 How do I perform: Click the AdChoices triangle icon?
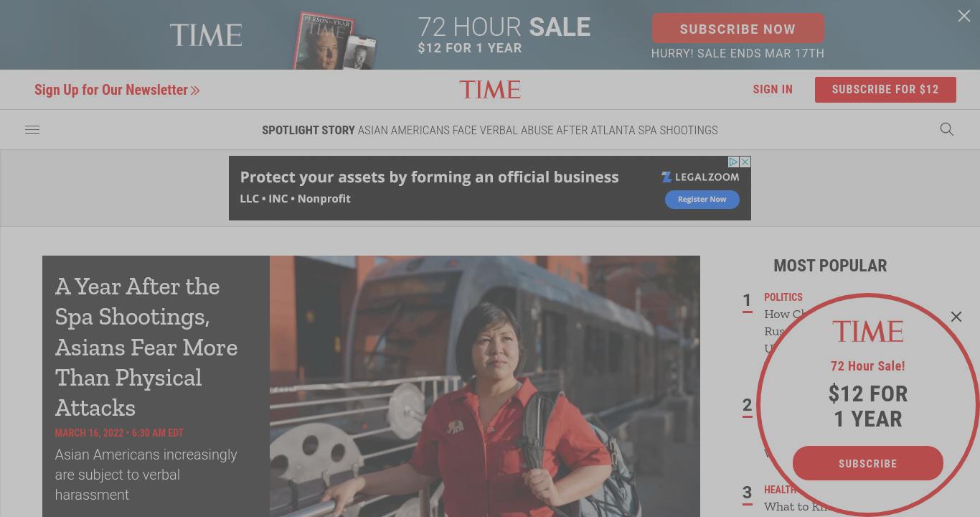point(734,162)
